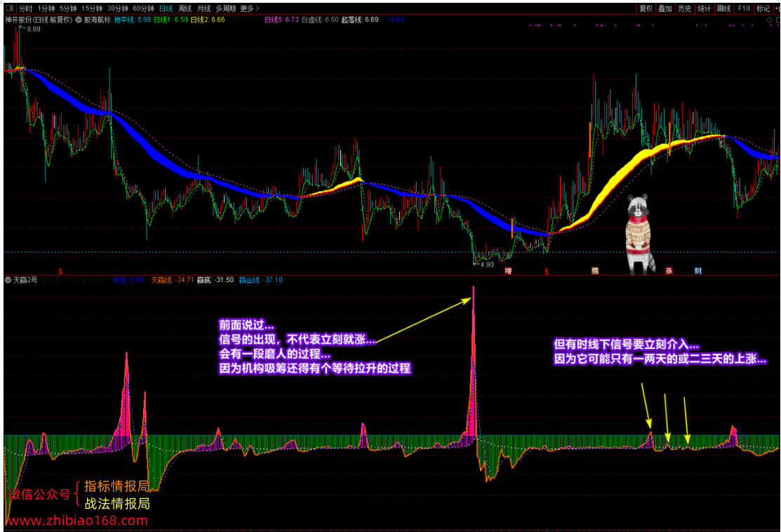Click the 股海航标 indicator name
The image size is (781, 532).
pos(98,20)
